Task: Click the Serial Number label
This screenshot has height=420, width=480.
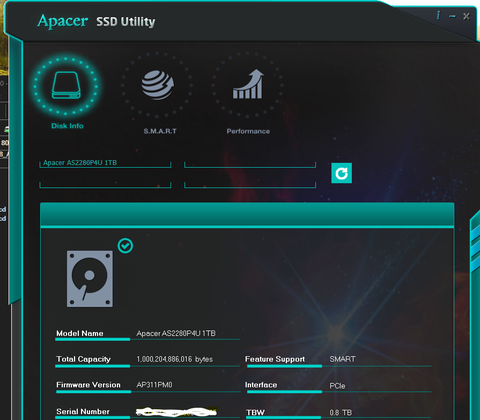Action: pos(83,412)
